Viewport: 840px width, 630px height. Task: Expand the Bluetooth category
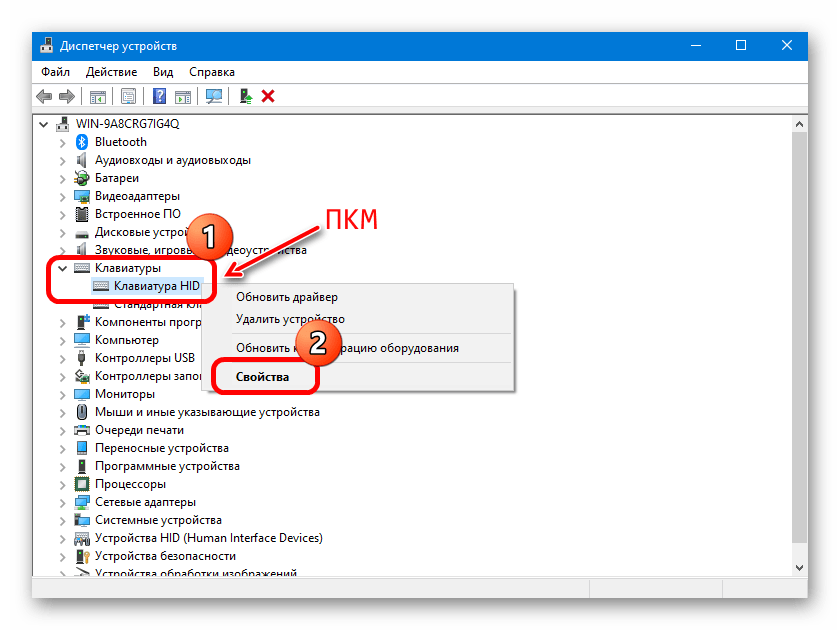63,142
